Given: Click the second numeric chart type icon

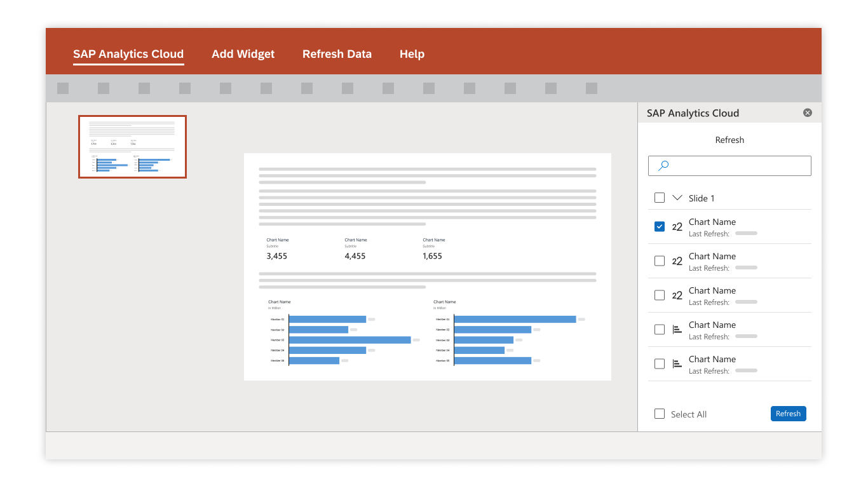Looking at the screenshot, I should tap(677, 261).
